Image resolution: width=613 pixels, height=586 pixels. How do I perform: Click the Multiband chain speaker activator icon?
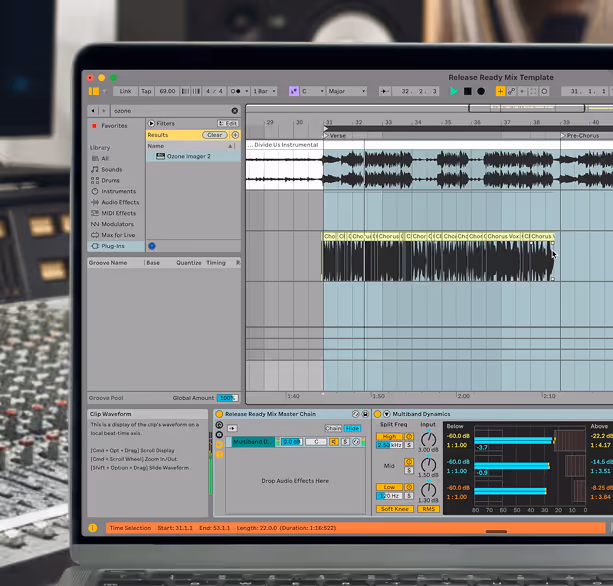click(334, 442)
